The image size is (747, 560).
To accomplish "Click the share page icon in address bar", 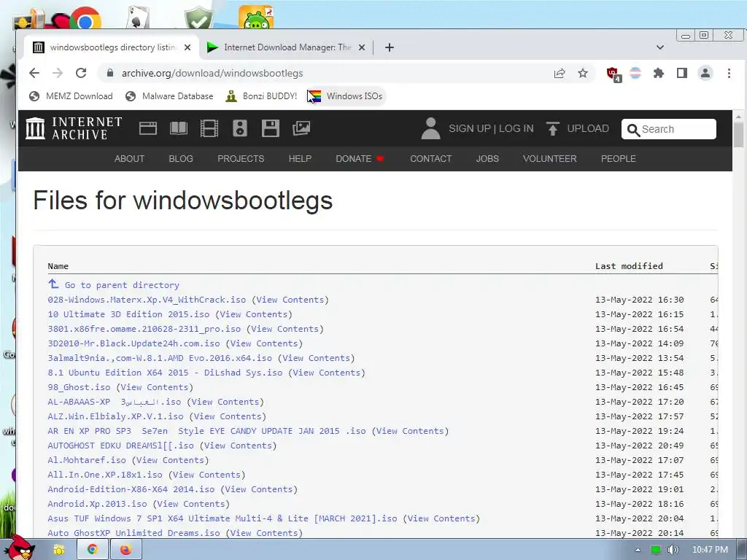I will pyautogui.click(x=560, y=74).
